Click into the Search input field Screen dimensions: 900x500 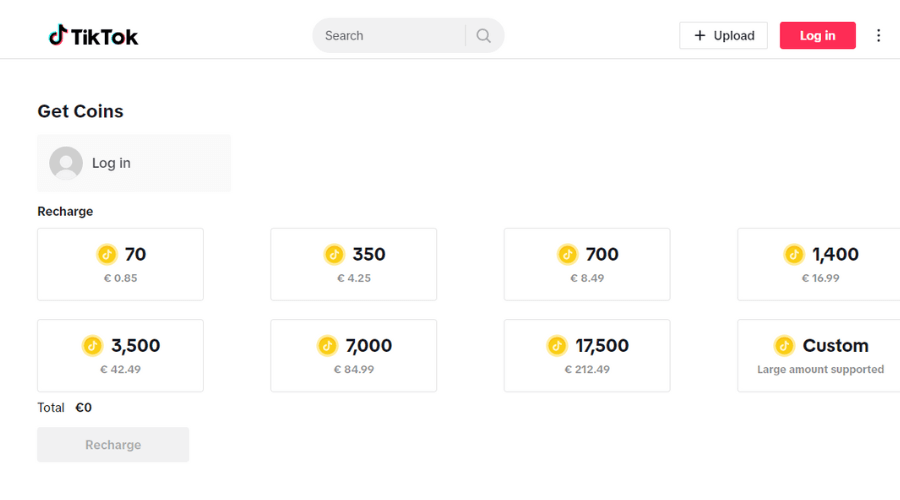point(390,36)
